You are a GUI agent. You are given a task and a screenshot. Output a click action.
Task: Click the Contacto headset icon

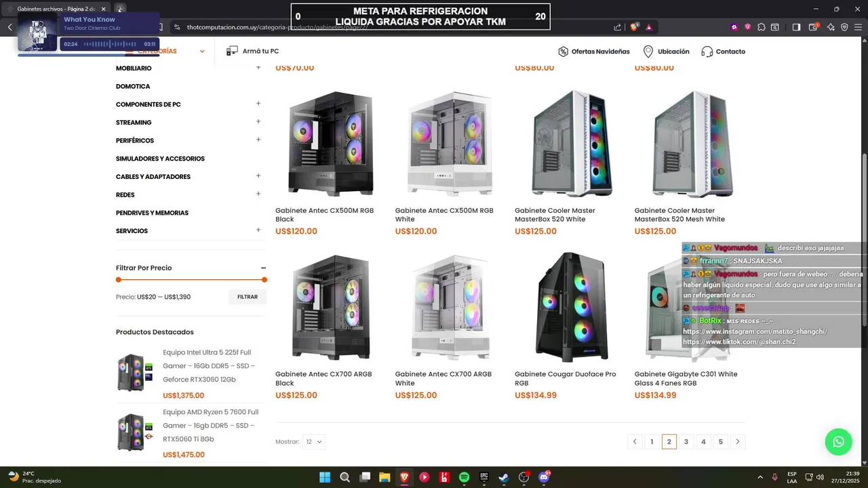click(x=707, y=52)
